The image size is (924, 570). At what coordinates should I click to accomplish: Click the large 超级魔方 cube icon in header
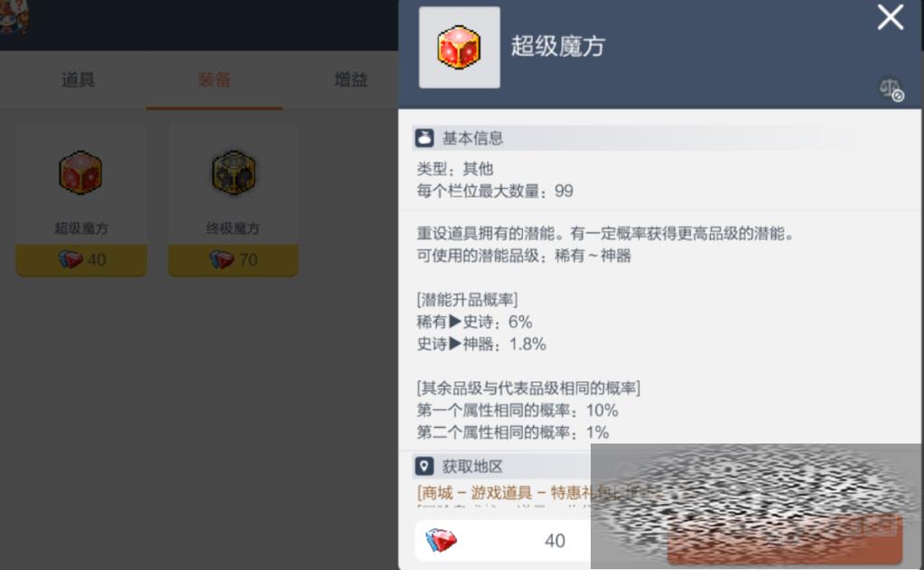coord(459,47)
